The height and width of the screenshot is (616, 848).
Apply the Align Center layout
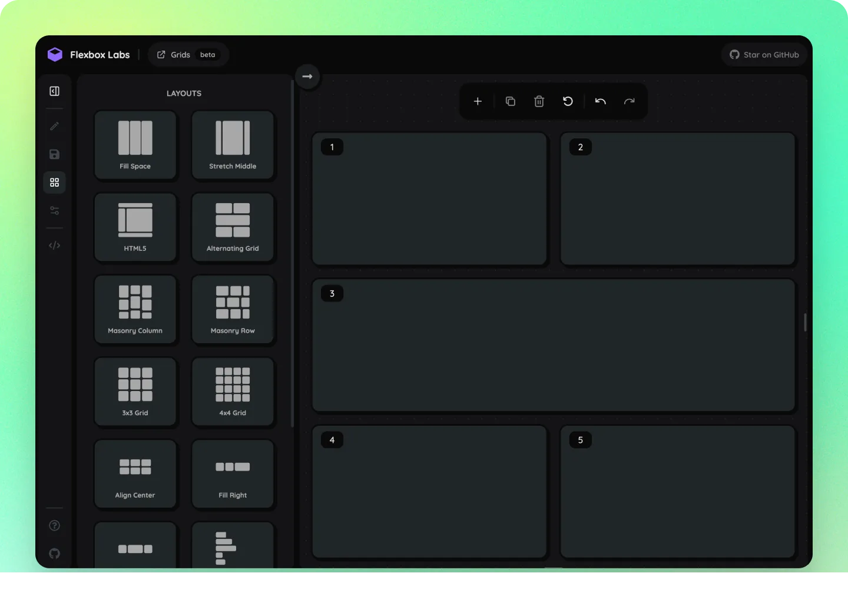point(135,474)
